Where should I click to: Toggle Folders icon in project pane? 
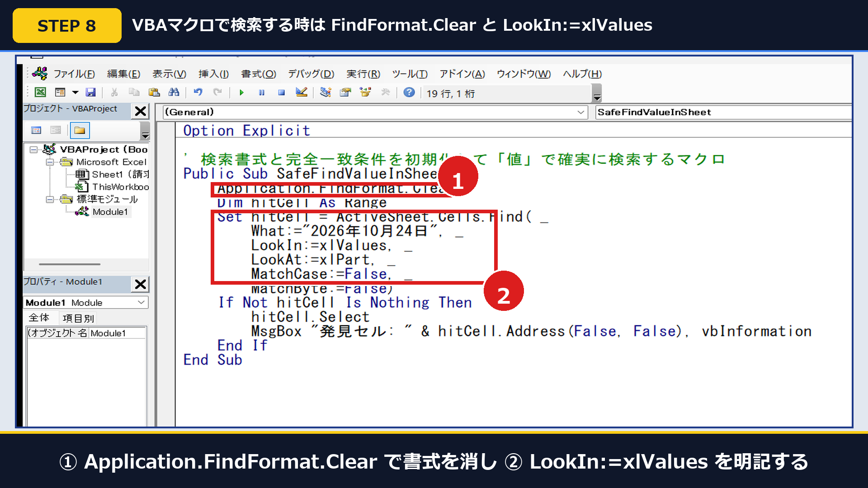point(80,131)
